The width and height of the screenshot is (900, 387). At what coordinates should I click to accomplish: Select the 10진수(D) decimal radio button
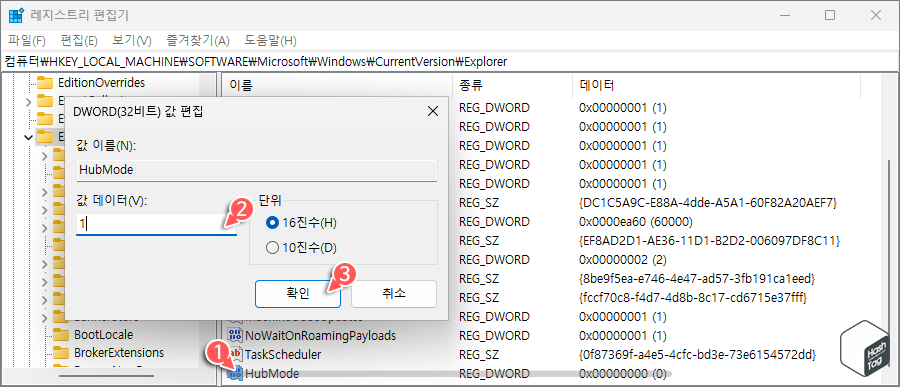(x=272, y=248)
